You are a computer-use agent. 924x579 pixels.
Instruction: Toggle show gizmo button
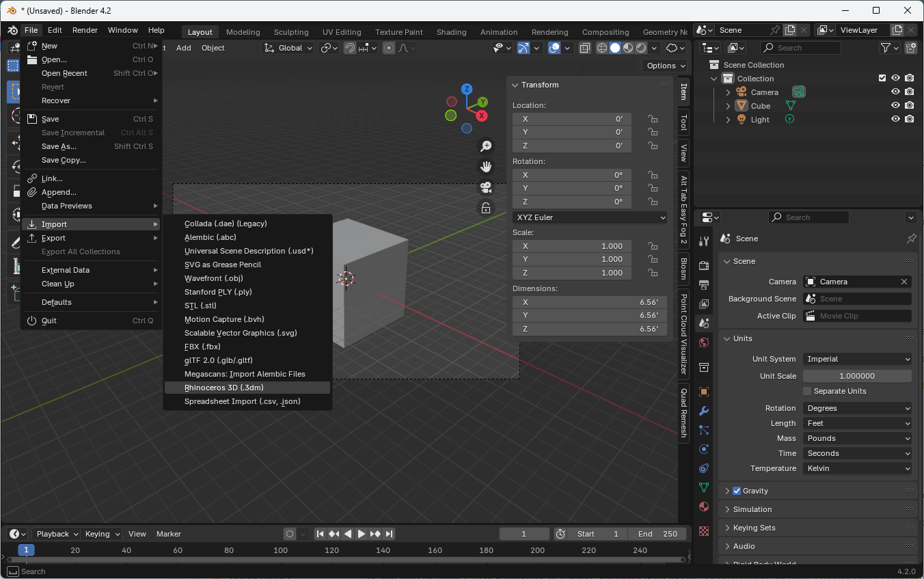[524, 48]
